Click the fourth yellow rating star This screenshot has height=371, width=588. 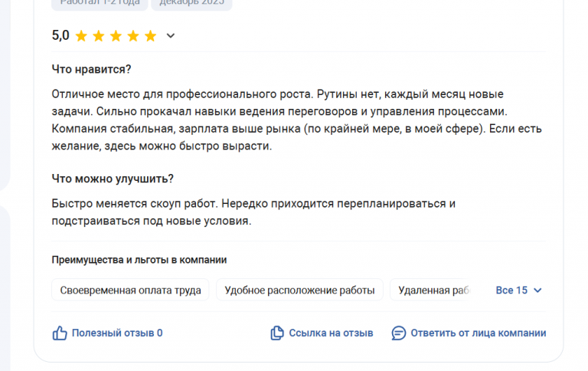[x=133, y=35]
